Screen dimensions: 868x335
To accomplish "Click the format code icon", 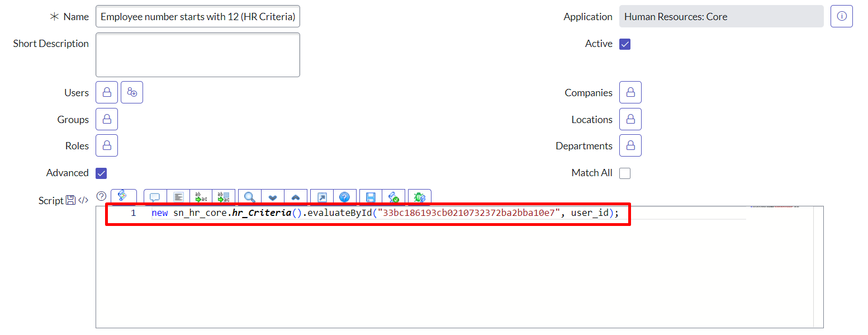I will [x=178, y=197].
